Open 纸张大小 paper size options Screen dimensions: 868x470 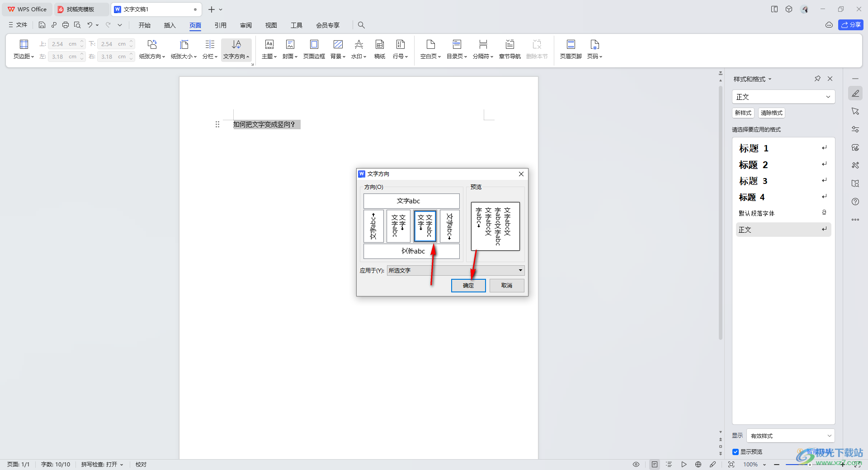click(184, 49)
